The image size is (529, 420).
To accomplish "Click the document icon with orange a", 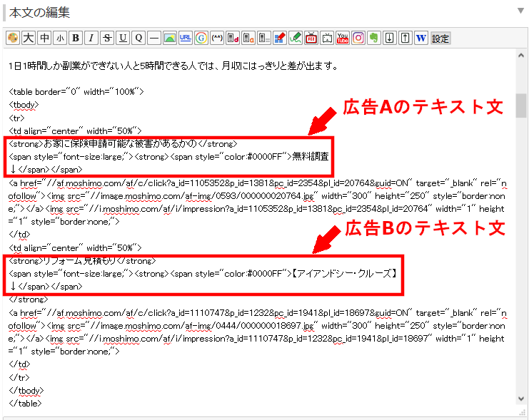I will (248, 38).
